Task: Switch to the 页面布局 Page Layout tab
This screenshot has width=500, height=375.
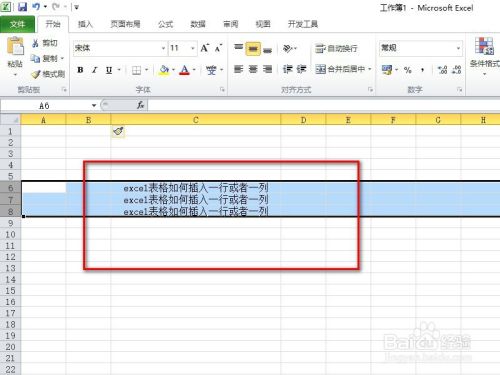Action: point(125,24)
